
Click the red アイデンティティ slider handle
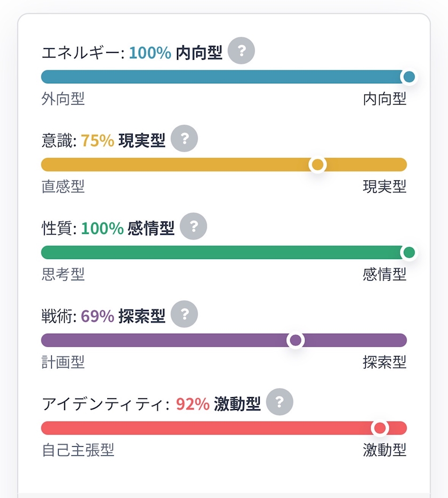pyautogui.click(x=380, y=428)
